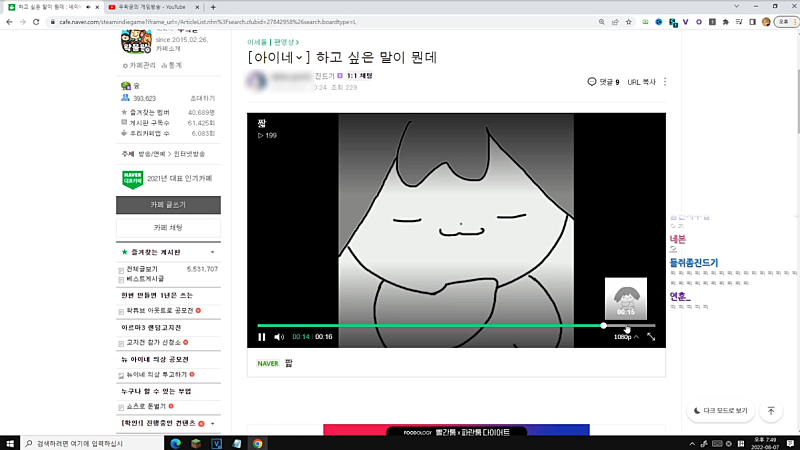The height and width of the screenshot is (450, 800).
Task: Enable 다크 모드로 보기 dark mode
Action: coord(719,410)
